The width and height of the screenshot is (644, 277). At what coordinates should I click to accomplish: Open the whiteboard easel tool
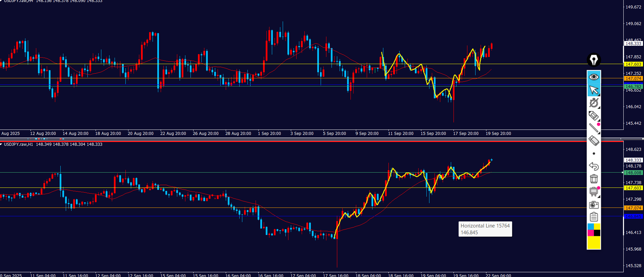593,192
